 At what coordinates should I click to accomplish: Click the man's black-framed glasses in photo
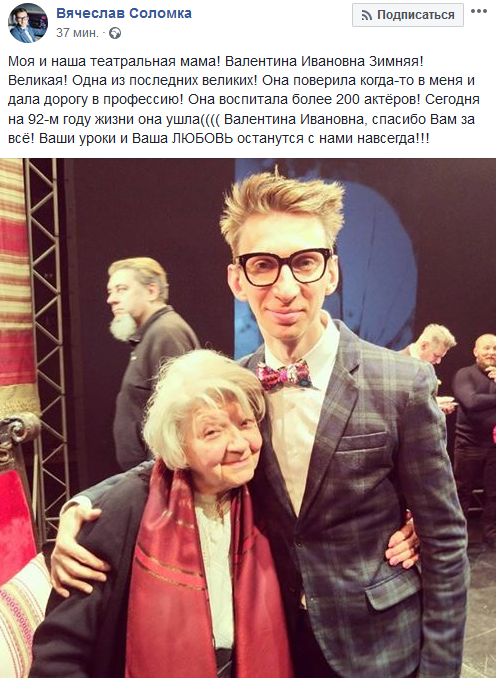click(x=283, y=266)
